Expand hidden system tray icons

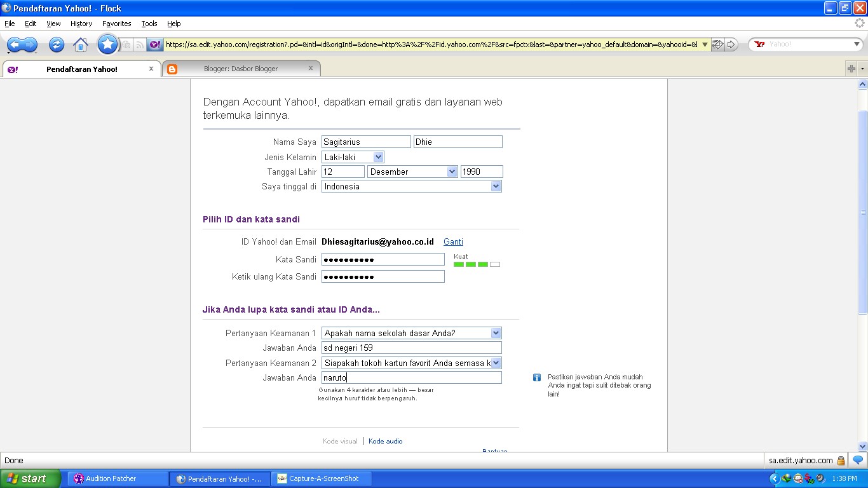point(774,478)
